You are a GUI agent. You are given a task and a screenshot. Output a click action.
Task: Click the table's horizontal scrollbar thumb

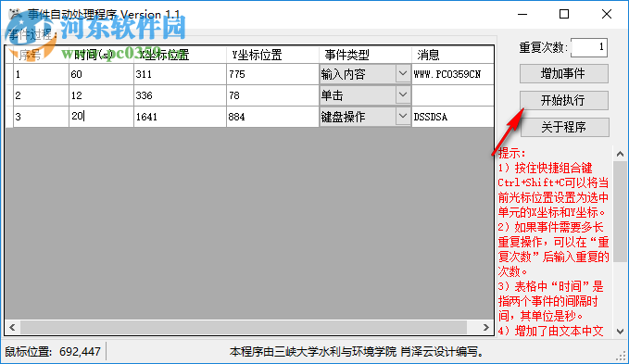click(x=244, y=327)
